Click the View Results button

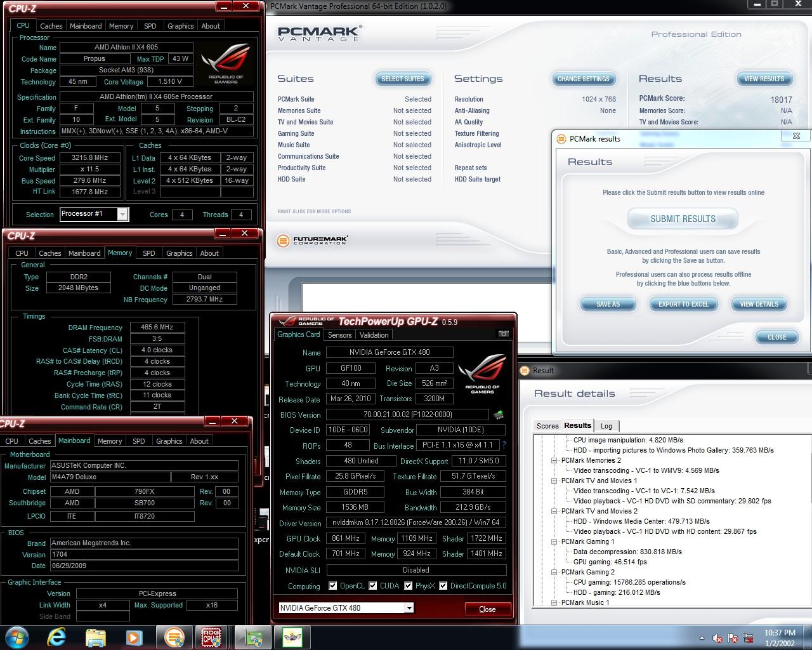tap(764, 79)
